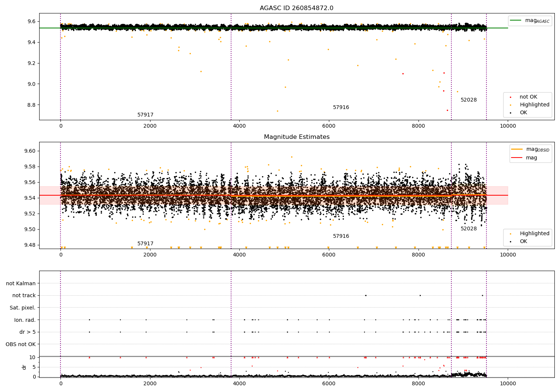This screenshot has height=392, width=560.
Task: Click y-axis tick 9.6 on top plot
Action: (31, 22)
